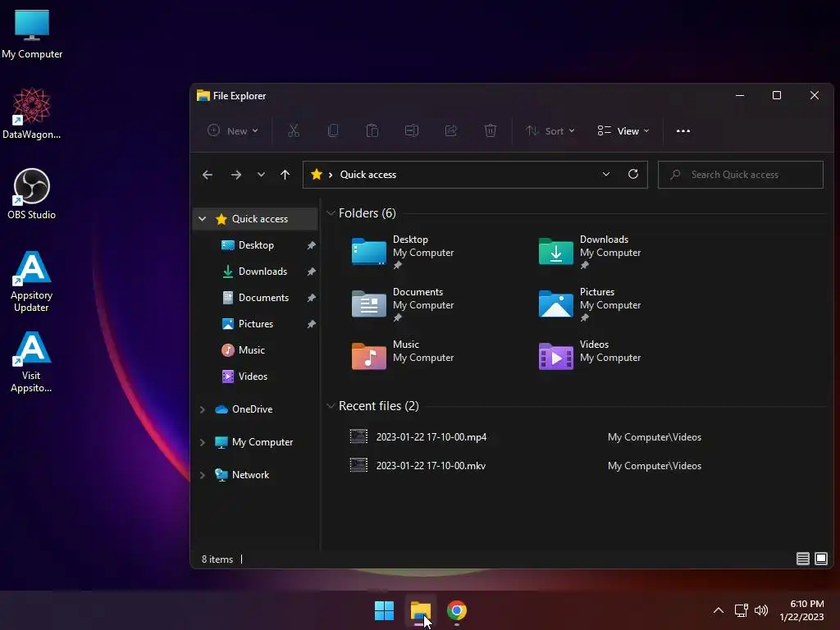Click the Search Quick access field
This screenshot has width=840, height=630.
[x=741, y=175]
